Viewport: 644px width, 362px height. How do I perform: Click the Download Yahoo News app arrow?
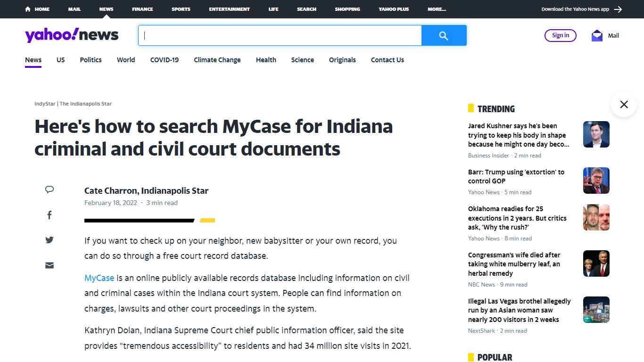(618, 9)
